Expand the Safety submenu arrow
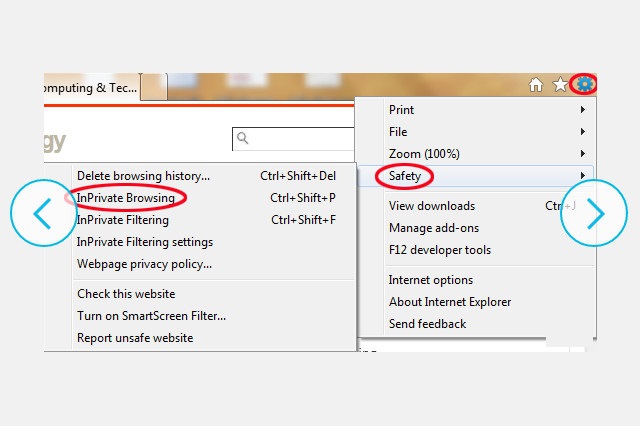 point(583,175)
